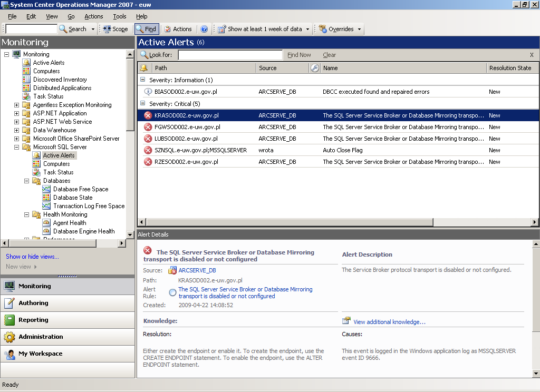Click the ARCSERVE_DB database icon in Alert Details

click(172, 270)
